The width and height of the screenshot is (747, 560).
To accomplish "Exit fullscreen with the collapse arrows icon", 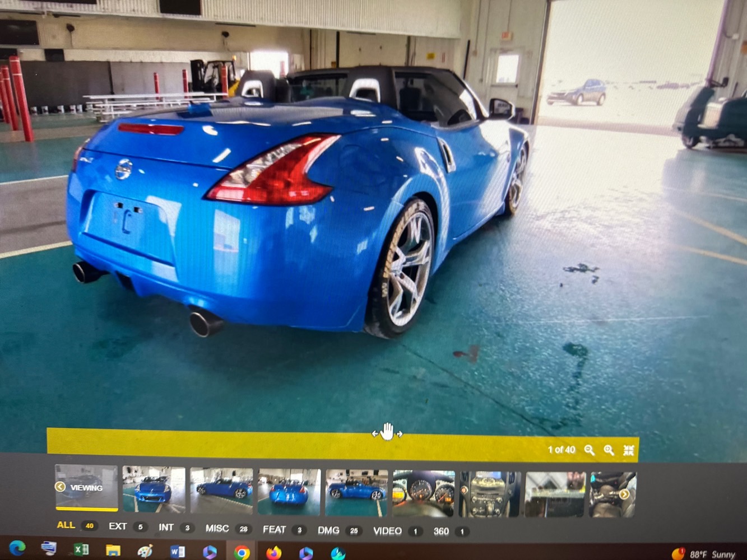I will [629, 450].
